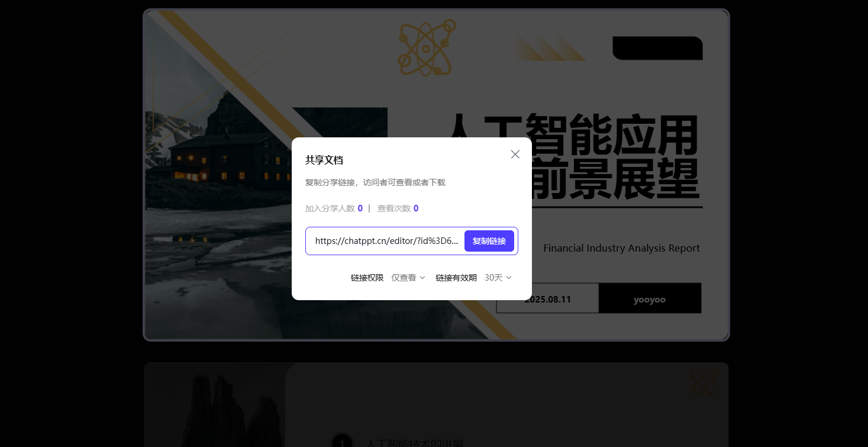
Task: Click the Financial Industry Analysis Report subtitle
Action: point(621,248)
